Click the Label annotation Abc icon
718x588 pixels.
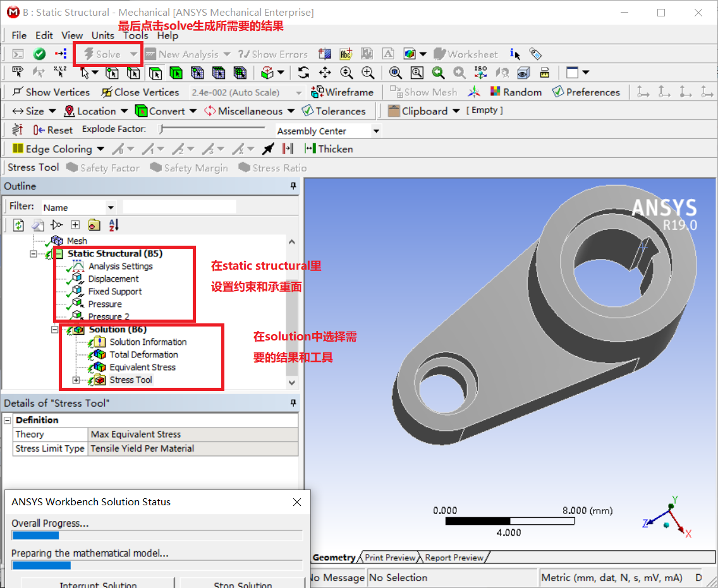[346, 54]
